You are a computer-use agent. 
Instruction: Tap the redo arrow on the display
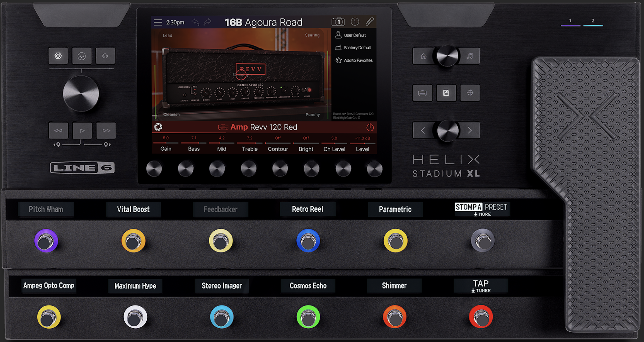pyautogui.click(x=207, y=22)
